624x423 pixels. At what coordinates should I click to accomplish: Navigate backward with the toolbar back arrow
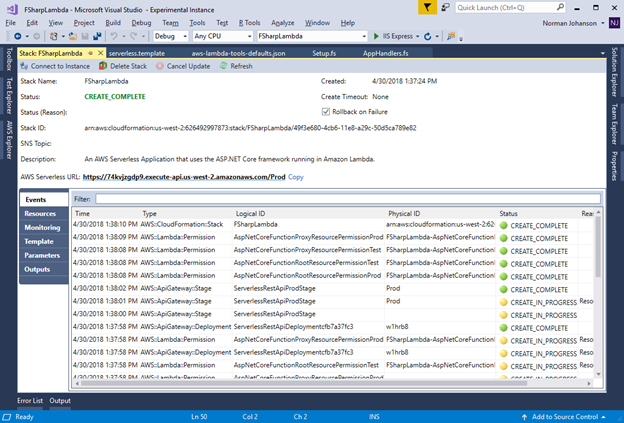18,36
